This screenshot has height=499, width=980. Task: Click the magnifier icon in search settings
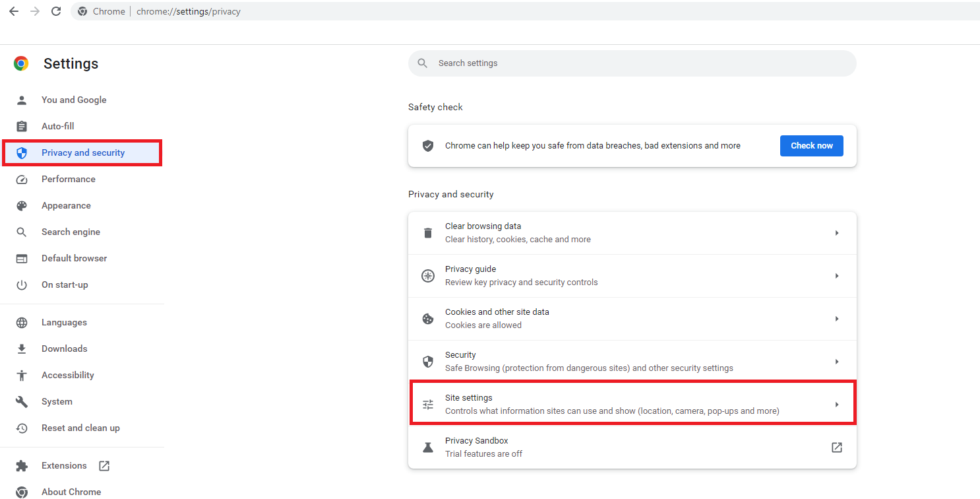(423, 63)
